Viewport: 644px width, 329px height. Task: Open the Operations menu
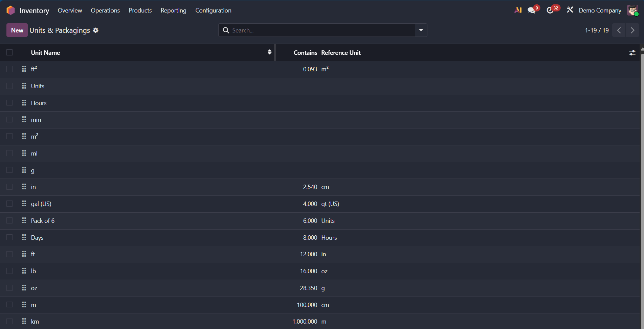click(105, 10)
